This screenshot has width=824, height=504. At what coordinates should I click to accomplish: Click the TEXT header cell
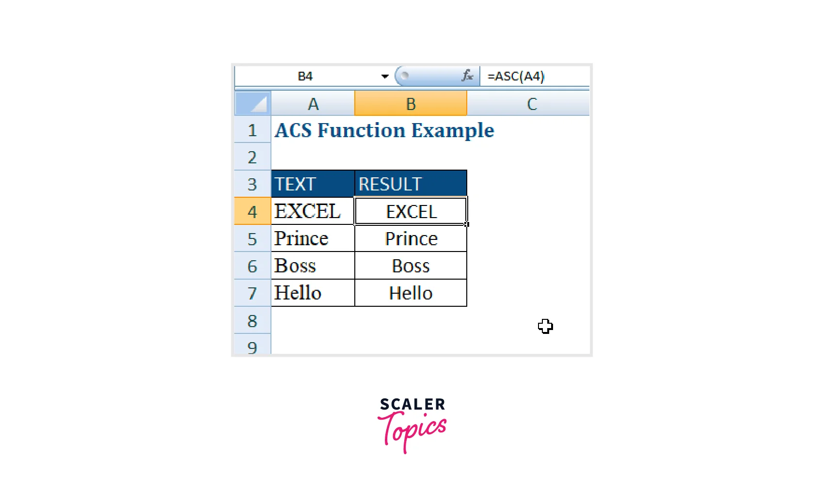(x=313, y=184)
